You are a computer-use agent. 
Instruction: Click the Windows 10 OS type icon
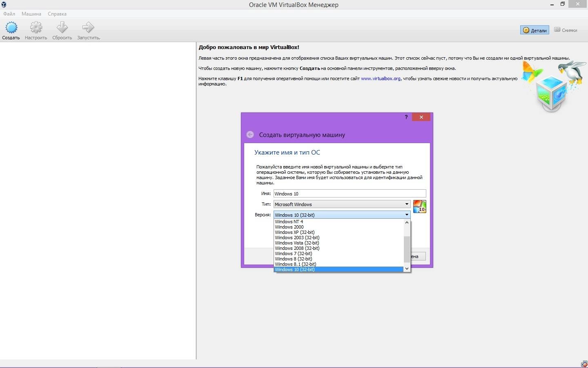point(419,206)
